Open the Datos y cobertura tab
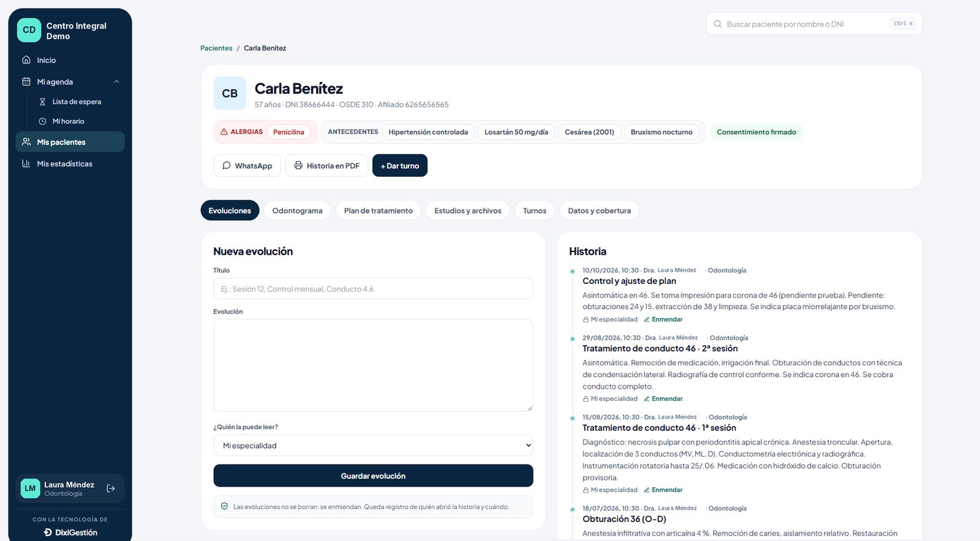980x541 pixels. 599,211
